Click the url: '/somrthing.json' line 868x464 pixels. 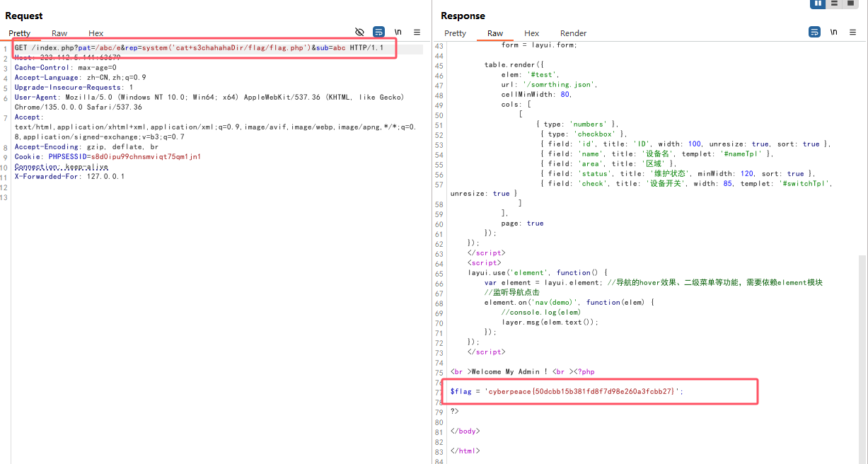point(549,84)
